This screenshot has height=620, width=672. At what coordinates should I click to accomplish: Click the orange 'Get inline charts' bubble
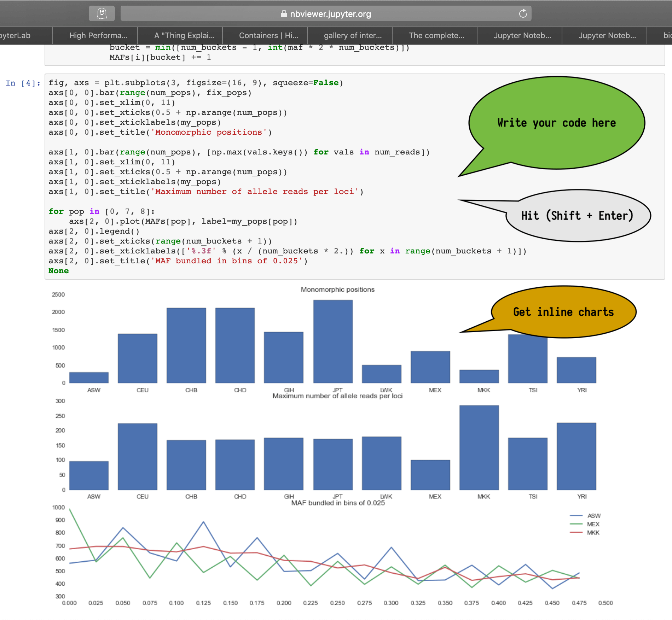coord(563,312)
